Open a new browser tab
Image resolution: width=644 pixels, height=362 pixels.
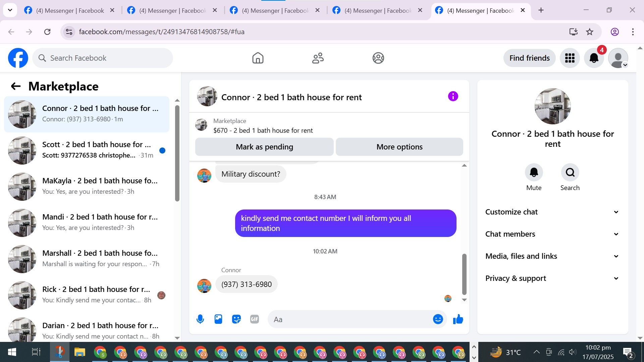[541, 10]
